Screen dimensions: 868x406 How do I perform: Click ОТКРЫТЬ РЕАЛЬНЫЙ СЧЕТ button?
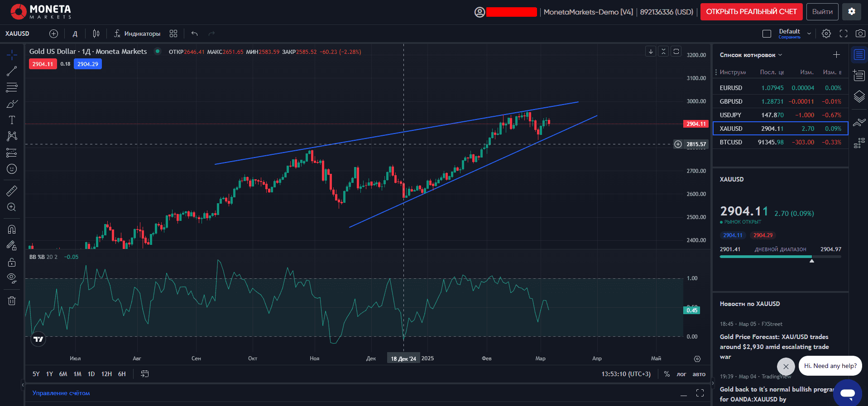[751, 12]
